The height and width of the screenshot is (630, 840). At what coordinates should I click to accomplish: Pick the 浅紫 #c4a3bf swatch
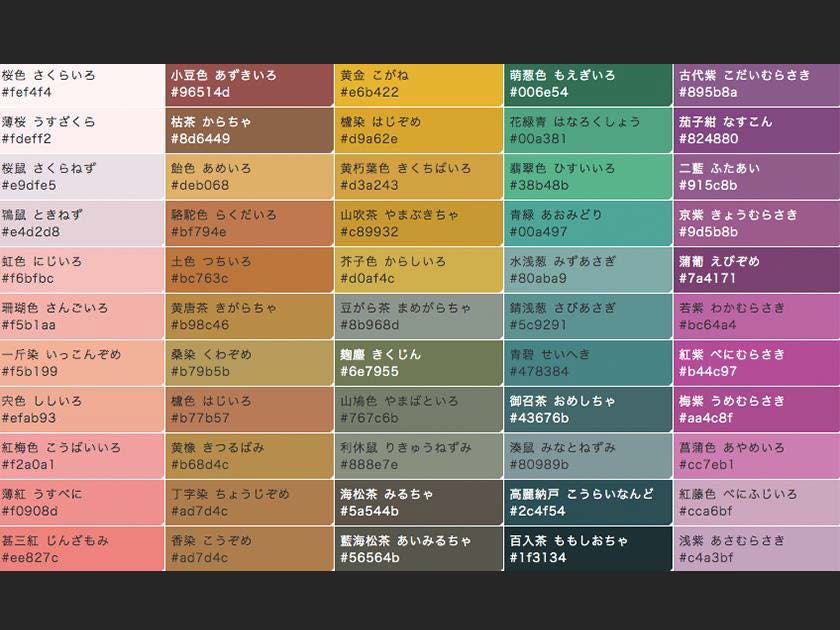click(x=756, y=549)
